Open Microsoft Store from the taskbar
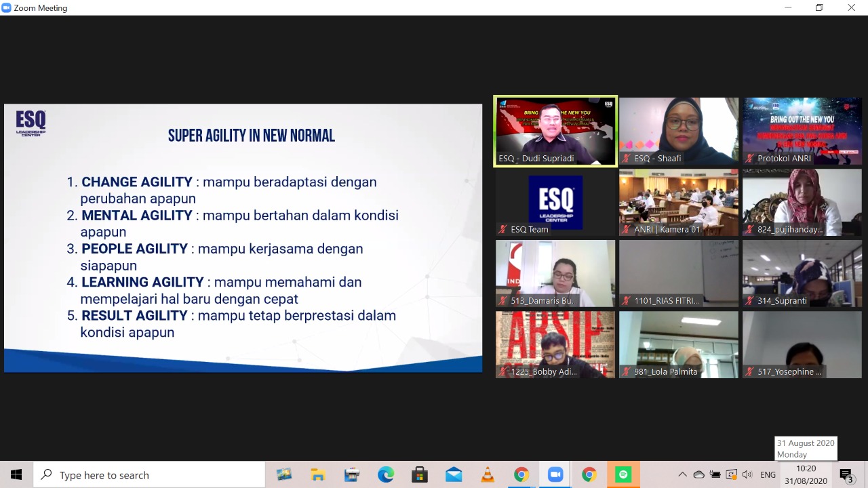Viewport: 868px width, 488px height. pos(420,475)
